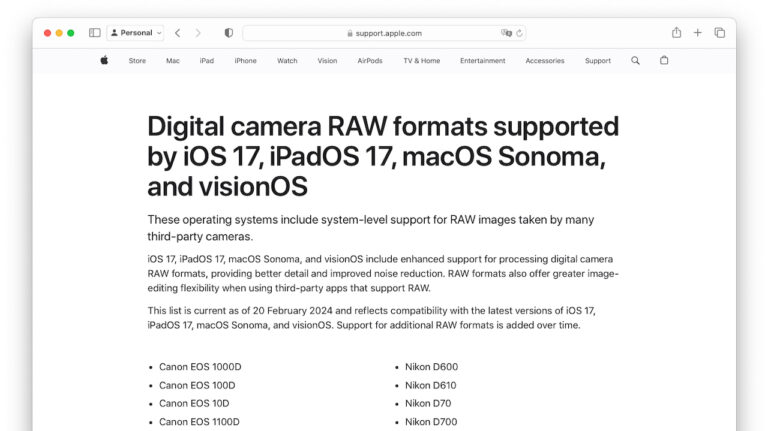Reload the page with refresh icon
768x431 pixels.
pyautogui.click(x=520, y=33)
